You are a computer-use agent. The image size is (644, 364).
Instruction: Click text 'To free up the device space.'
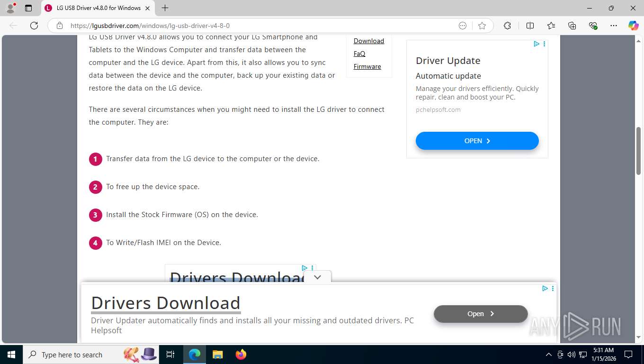pos(152,187)
